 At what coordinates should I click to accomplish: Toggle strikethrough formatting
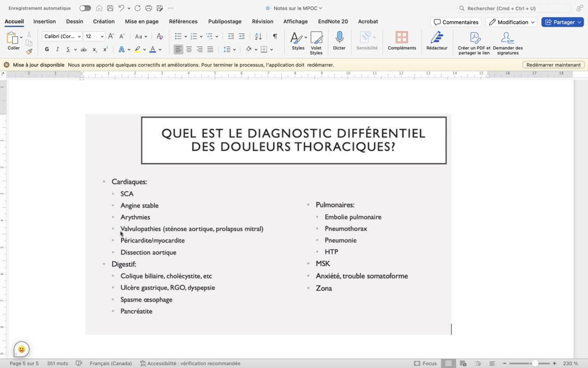pyautogui.click(x=84, y=49)
